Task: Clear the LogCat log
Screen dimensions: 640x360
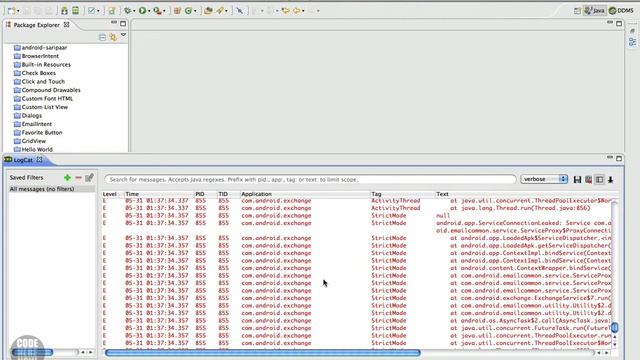Action: 588,180
